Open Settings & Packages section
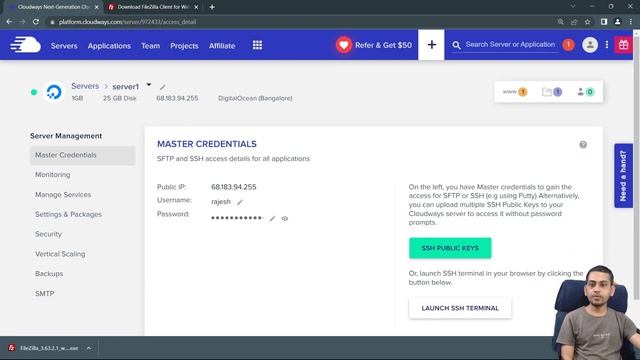This screenshot has width=640, height=360. 68,214
